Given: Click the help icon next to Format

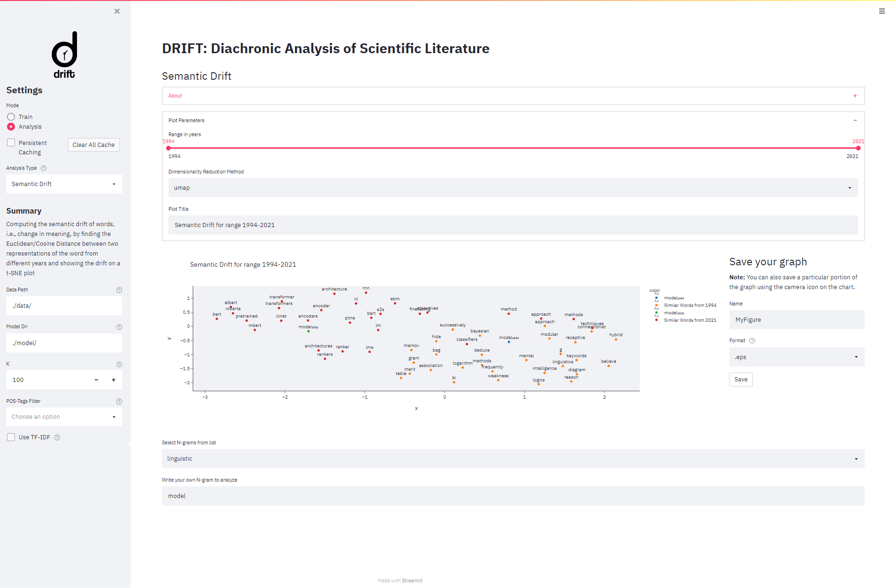Looking at the screenshot, I should tap(752, 341).
